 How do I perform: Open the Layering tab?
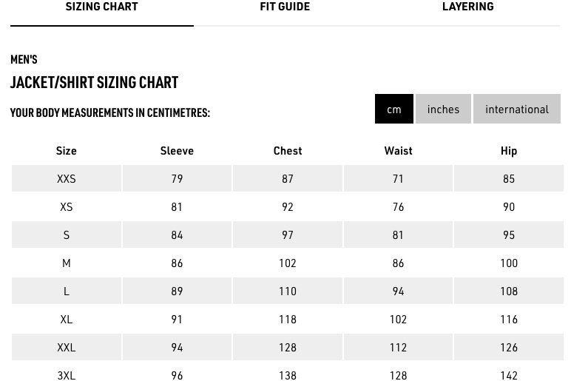coord(467,7)
